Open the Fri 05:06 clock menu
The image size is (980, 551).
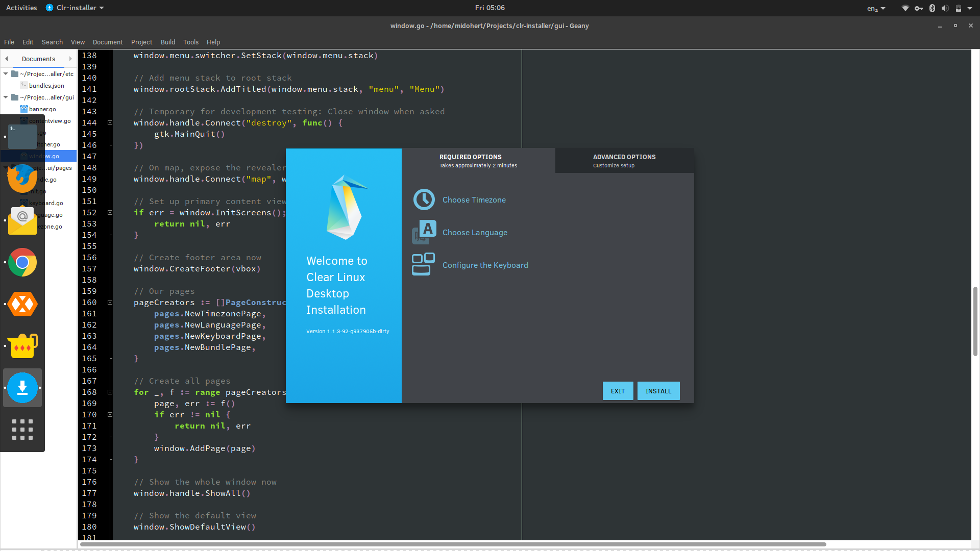click(489, 8)
